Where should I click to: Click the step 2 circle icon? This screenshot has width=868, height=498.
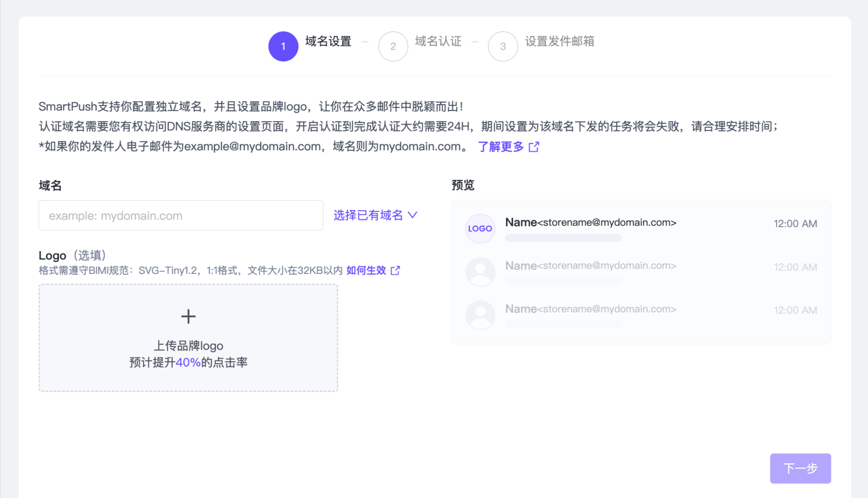point(393,46)
